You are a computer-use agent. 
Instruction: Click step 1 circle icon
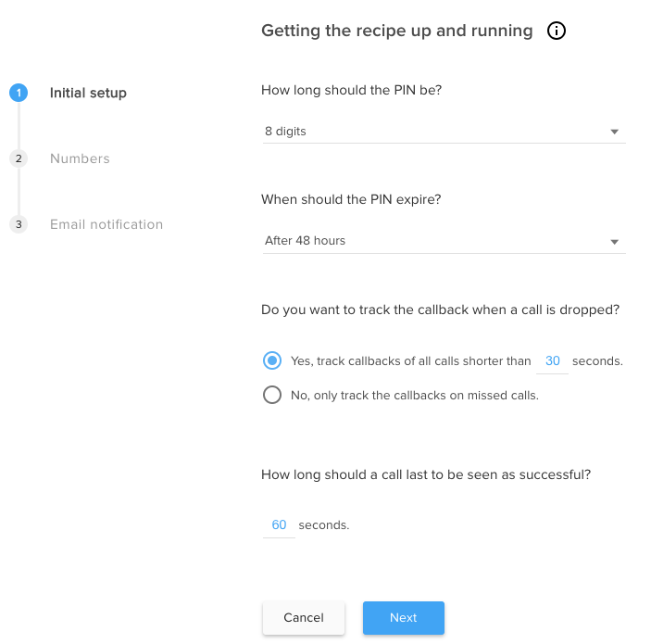point(19,93)
